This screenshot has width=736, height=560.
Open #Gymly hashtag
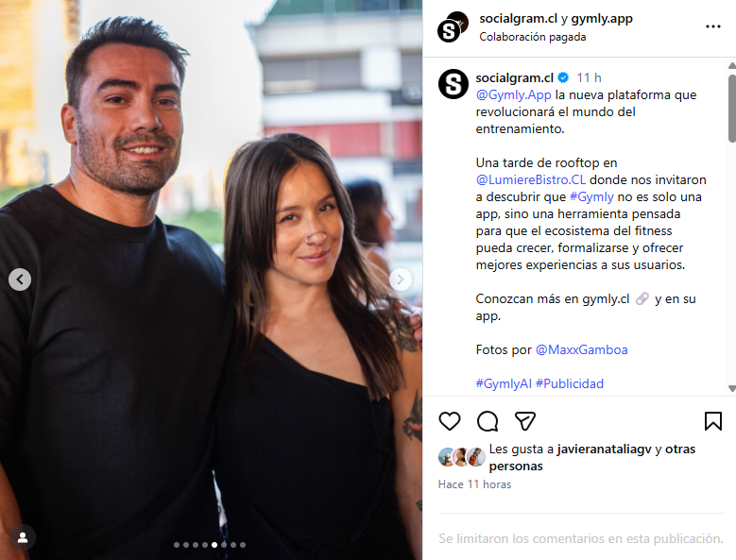click(x=591, y=197)
